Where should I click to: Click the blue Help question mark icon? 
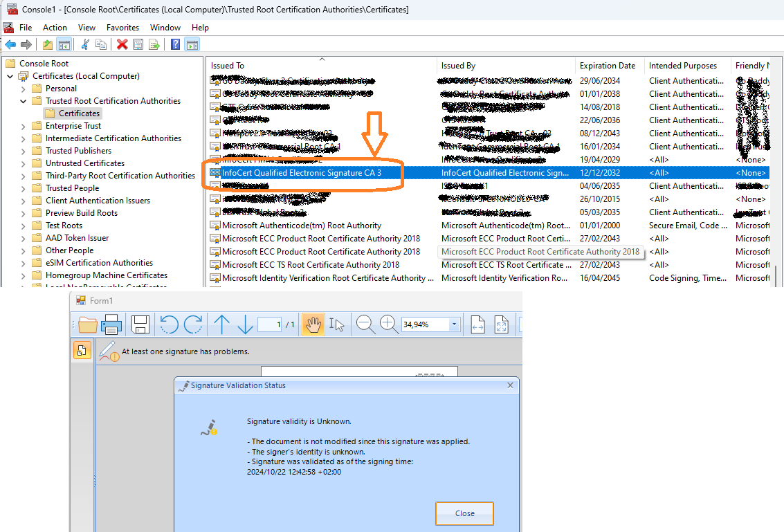176,44
